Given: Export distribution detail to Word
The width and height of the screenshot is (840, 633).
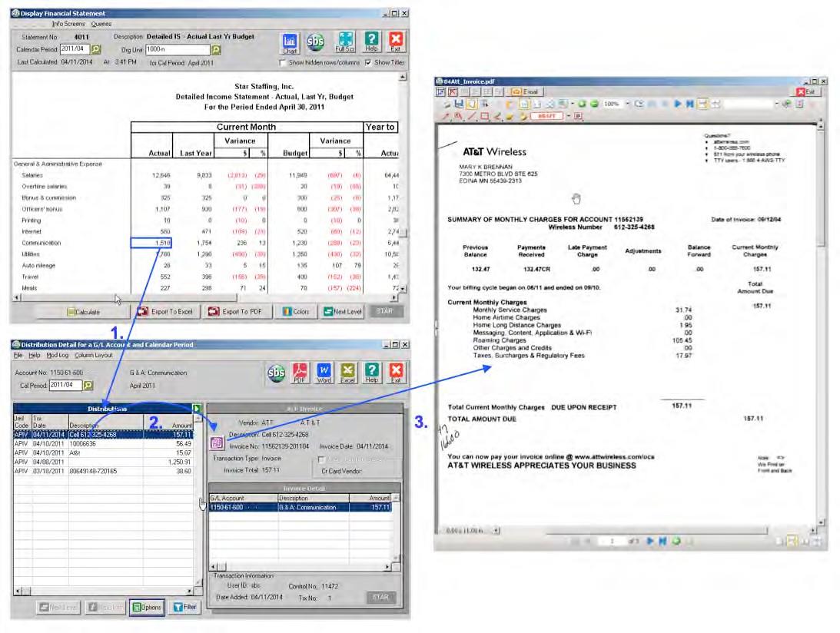Looking at the screenshot, I should pyautogui.click(x=324, y=373).
